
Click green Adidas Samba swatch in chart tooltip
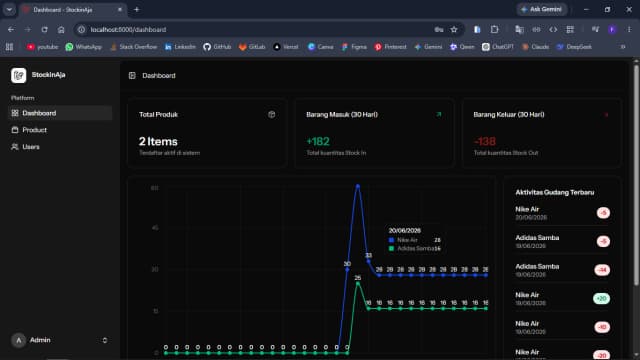391,248
